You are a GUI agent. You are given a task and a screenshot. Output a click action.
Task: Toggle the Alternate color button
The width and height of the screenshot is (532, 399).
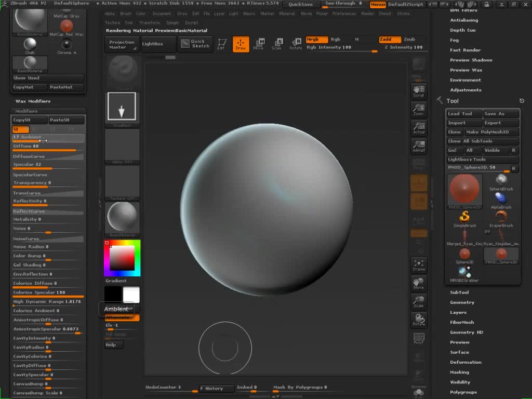[122, 317]
